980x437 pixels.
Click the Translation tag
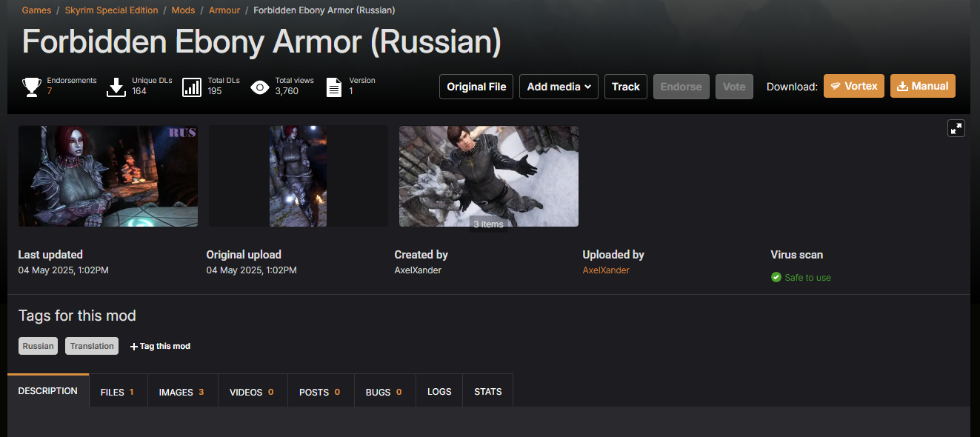92,346
